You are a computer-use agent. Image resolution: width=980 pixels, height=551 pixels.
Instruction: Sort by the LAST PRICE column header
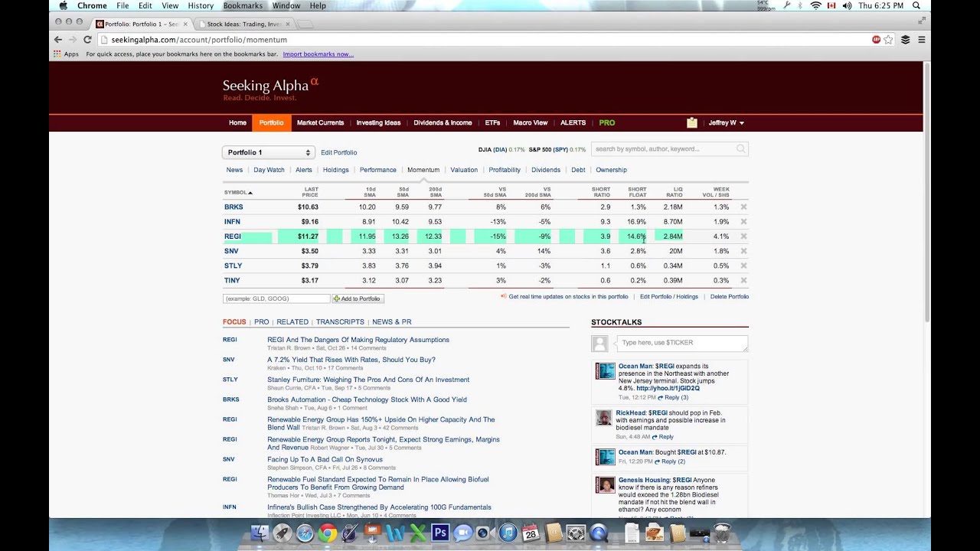[x=310, y=191]
